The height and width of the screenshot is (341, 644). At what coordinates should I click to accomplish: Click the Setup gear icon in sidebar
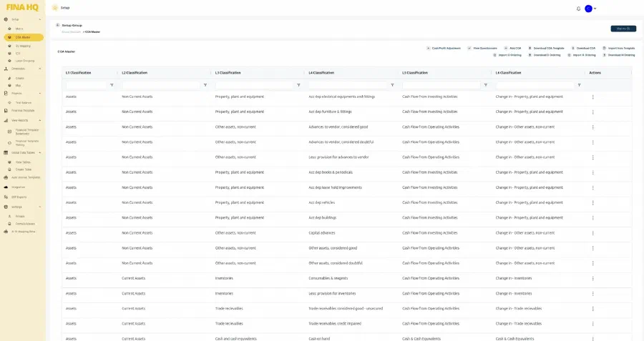(6, 19)
